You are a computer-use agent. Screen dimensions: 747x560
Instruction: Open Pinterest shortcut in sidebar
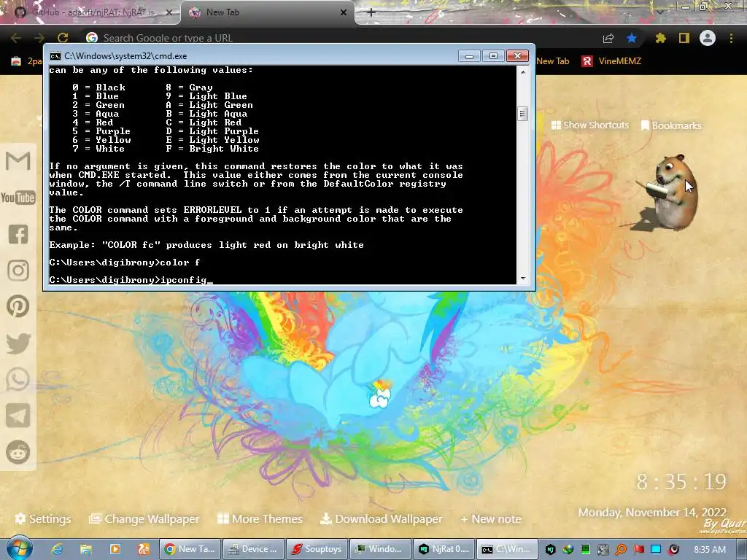point(18,306)
